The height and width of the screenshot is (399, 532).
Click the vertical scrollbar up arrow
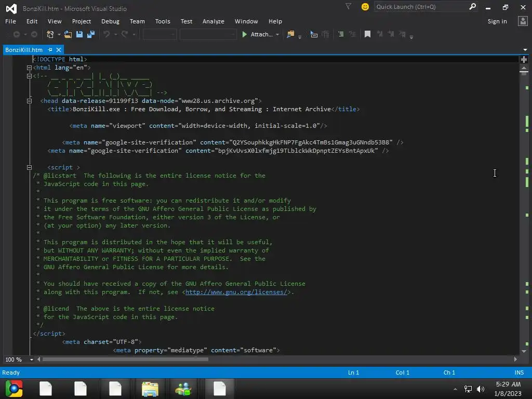[x=524, y=69]
